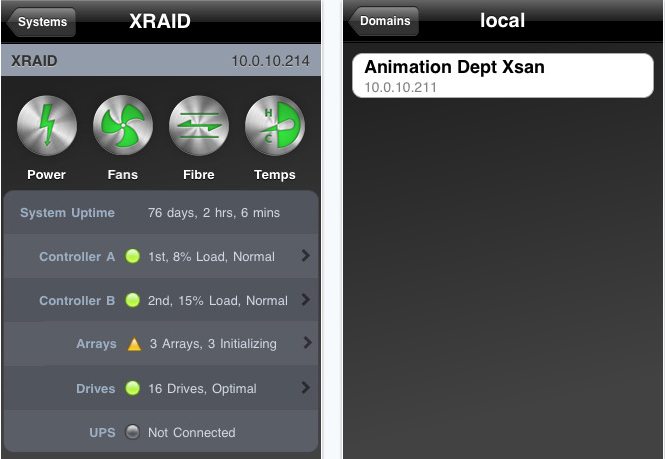The height and width of the screenshot is (459, 665).
Task: Click Controller B green status light
Action: coord(133,300)
